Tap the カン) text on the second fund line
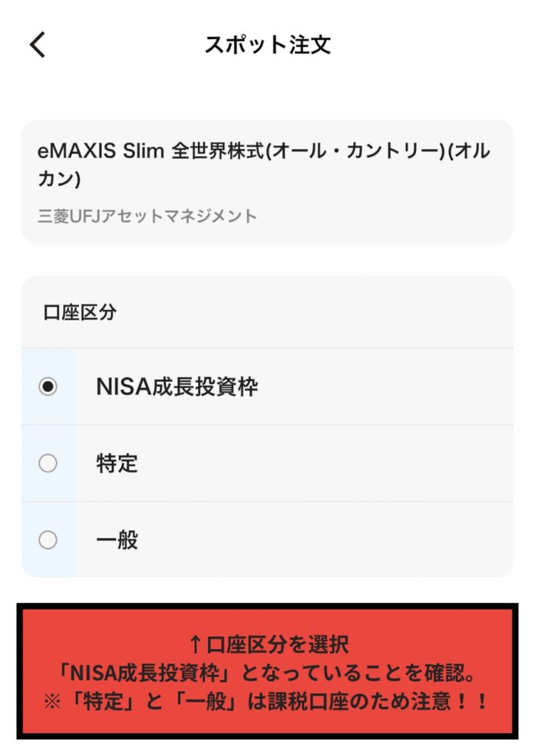The width and height of the screenshot is (535, 756). pyautogui.click(x=59, y=179)
